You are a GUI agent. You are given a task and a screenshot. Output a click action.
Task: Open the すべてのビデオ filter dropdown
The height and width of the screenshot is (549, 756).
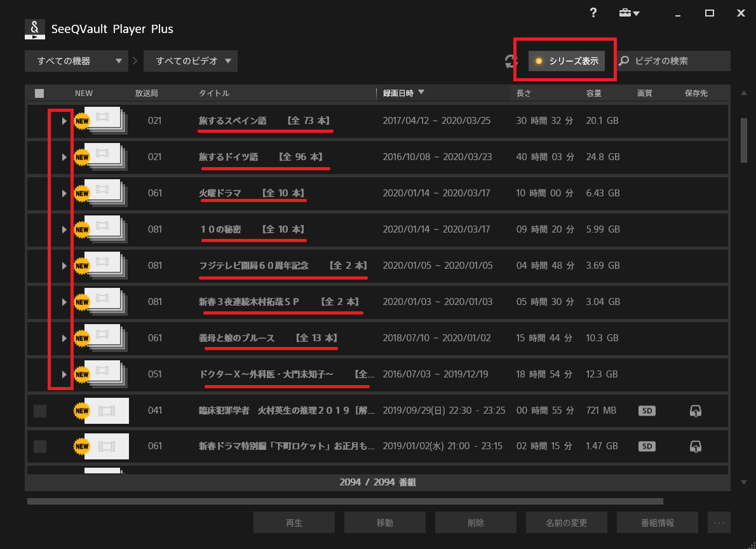(191, 61)
